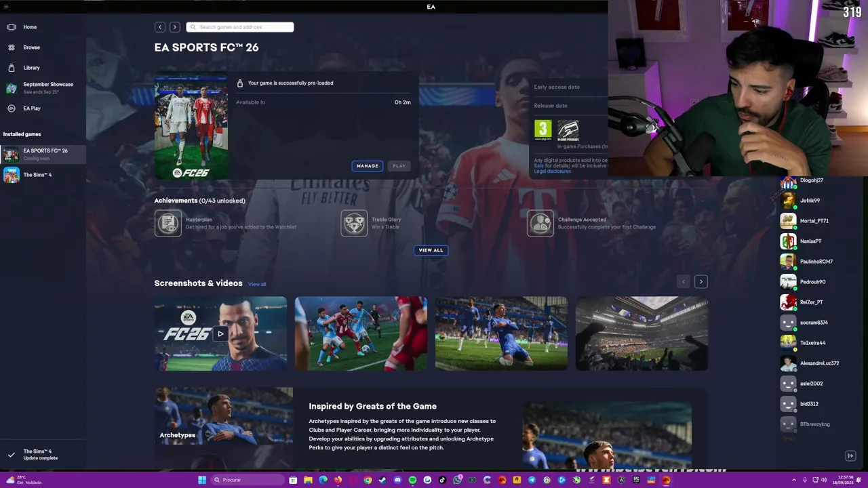Click the Masterplan achievement icon
This screenshot has width=868, height=488.
[168, 223]
